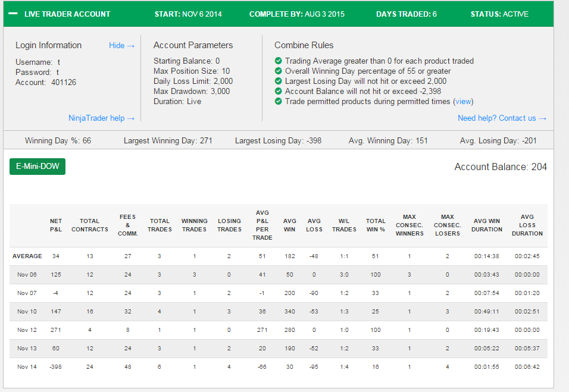Click the AVG WIN column header
The image size is (569, 392).
[x=290, y=225]
